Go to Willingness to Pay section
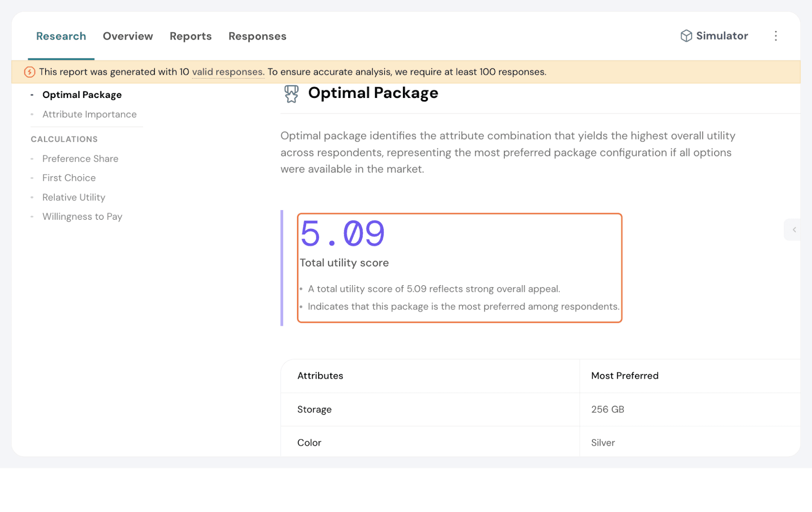The width and height of the screenshot is (812, 512). coord(82,217)
